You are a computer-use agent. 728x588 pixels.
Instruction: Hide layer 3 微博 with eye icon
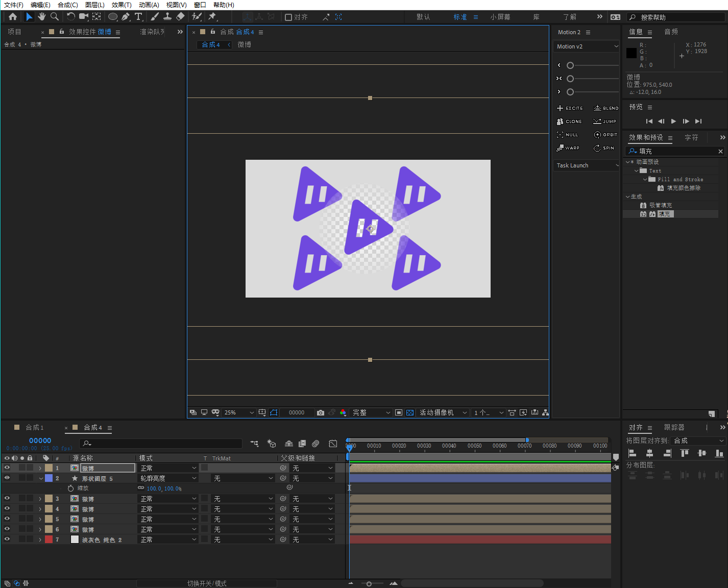coord(7,498)
